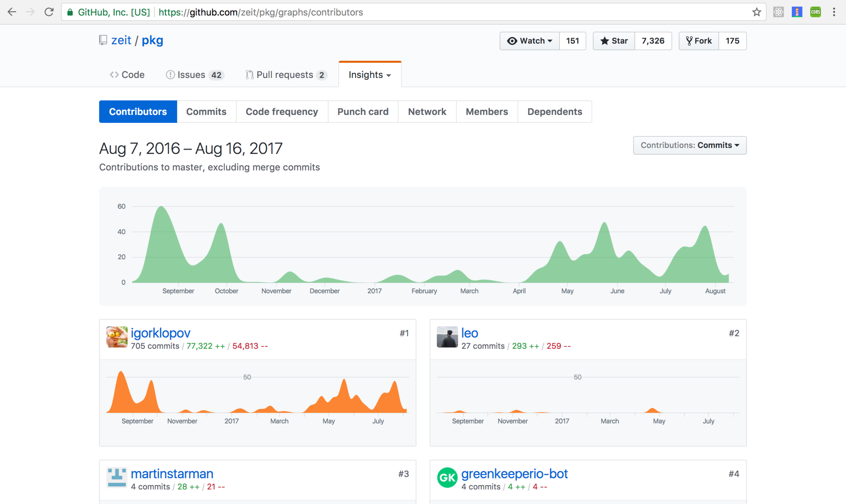Reload the page with refresh icon
Viewport: 846px width, 504px height.
(x=49, y=12)
